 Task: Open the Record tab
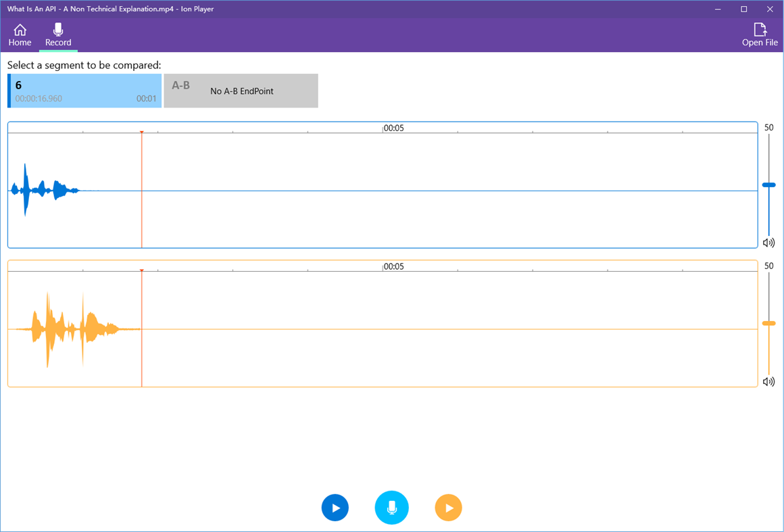click(58, 35)
